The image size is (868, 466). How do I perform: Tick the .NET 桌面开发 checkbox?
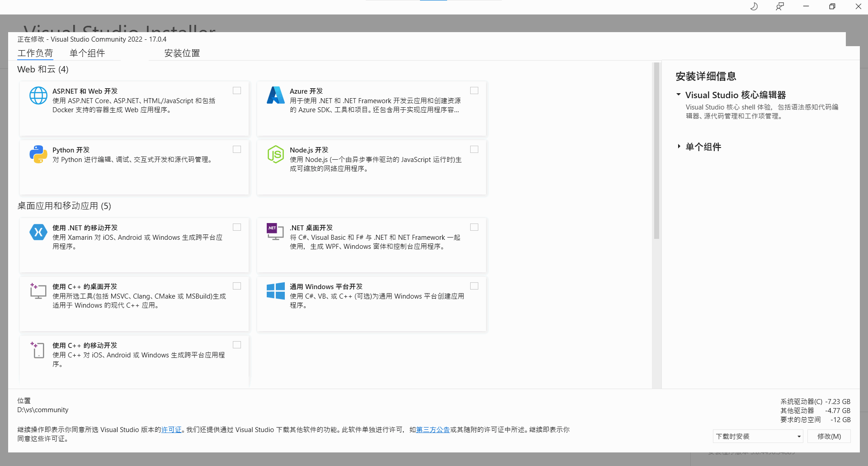(474, 227)
